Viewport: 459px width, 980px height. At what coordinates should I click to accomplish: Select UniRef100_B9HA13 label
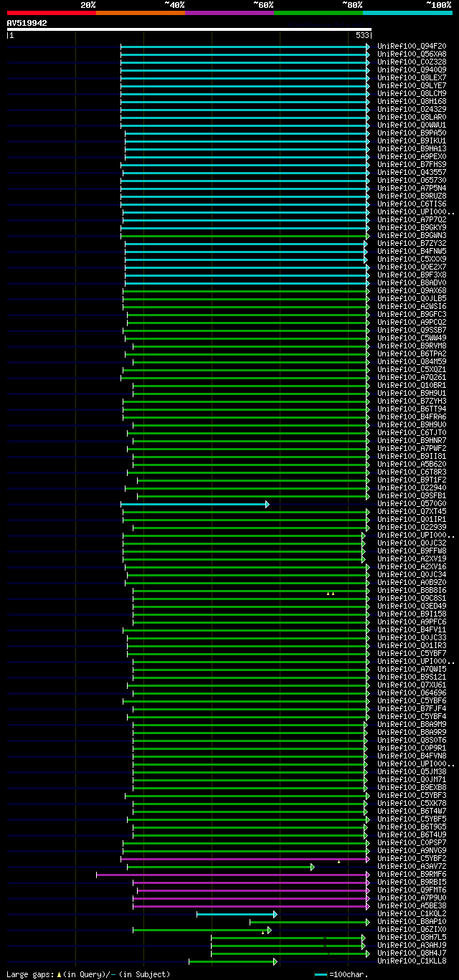pyautogui.click(x=412, y=148)
